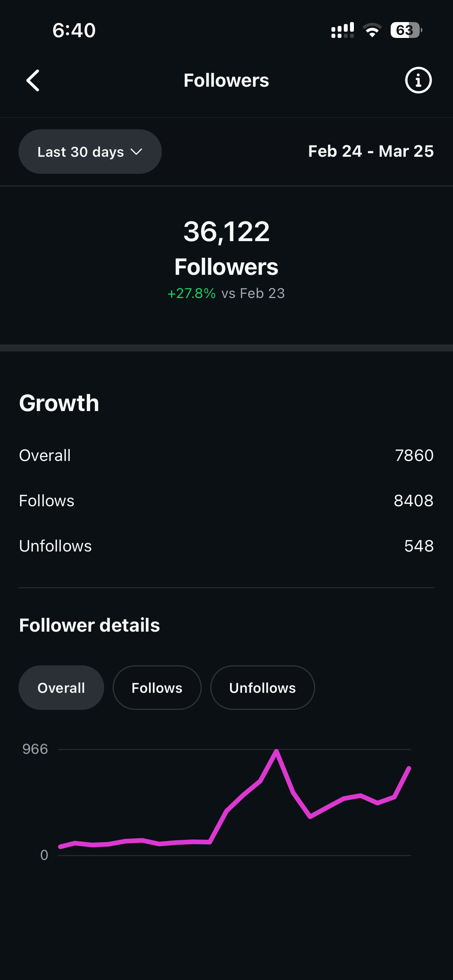
Task: Open the Last 30 days dropdown
Action: [90, 152]
